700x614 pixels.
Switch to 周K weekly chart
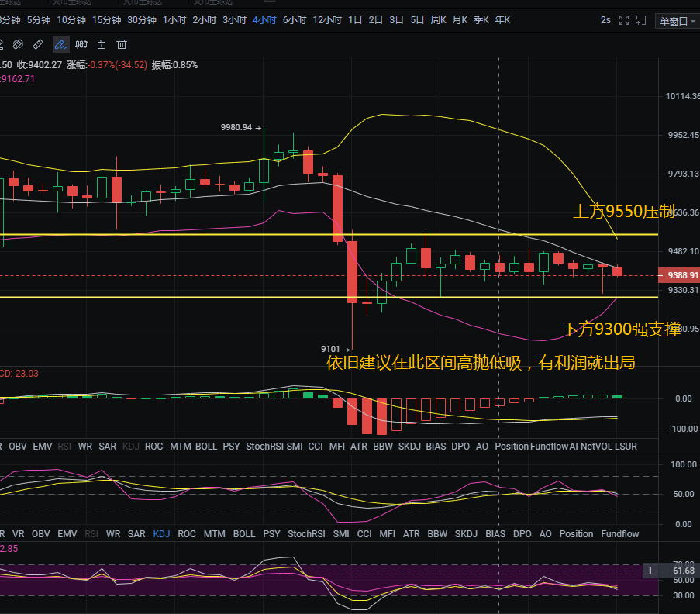(x=438, y=20)
